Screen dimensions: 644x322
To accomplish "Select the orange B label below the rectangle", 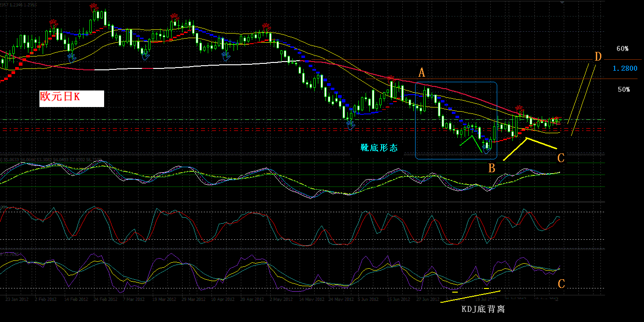I will pyautogui.click(x=492, y=168).
